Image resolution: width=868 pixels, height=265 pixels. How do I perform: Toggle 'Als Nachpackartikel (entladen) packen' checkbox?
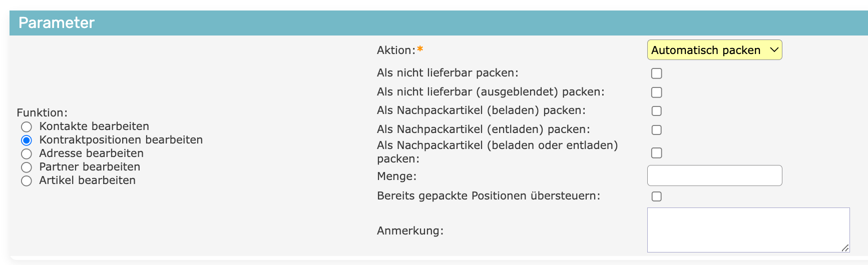pyautogui.click(x=656, y=130)
